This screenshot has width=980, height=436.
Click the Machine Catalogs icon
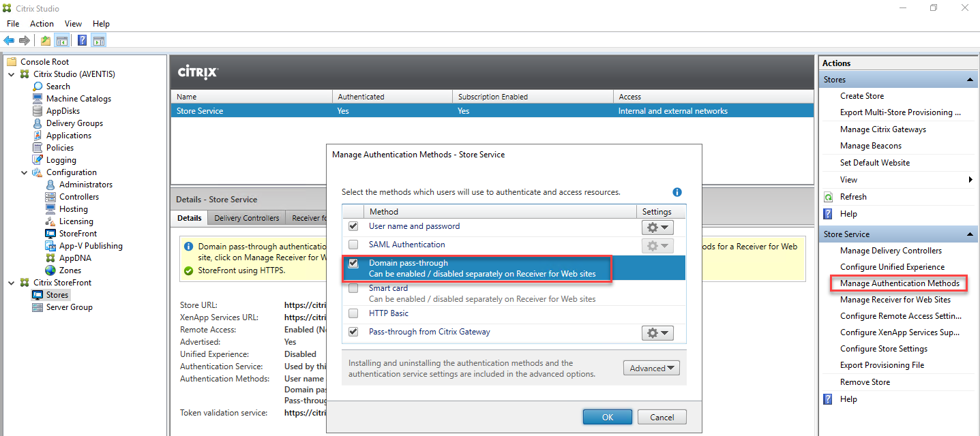[x=38, y=99]
